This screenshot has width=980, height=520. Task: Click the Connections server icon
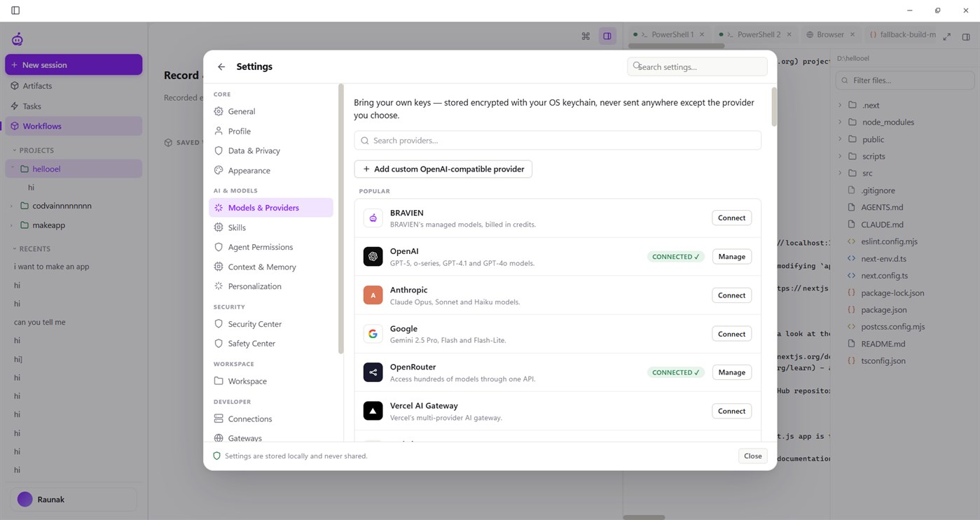point(219,419)
